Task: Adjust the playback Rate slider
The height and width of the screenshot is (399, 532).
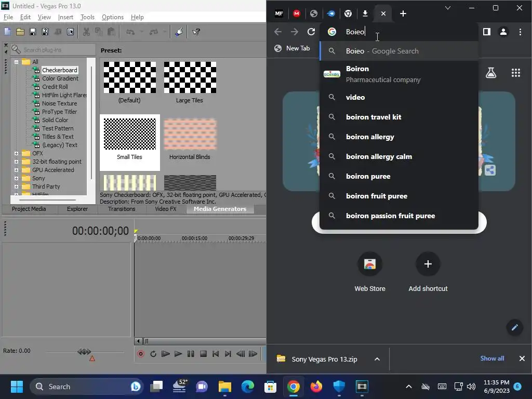Action: (x=85, y=352)
